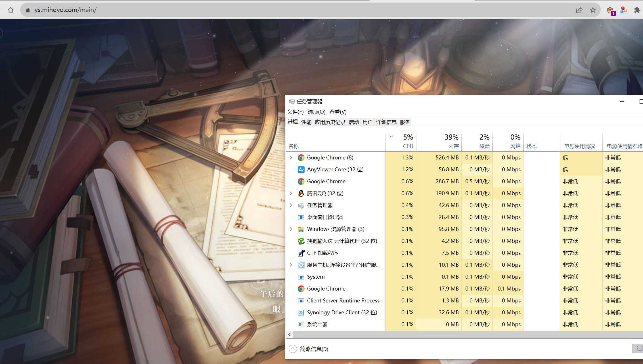
Task: Click the Tencent QQ penguin icon
Action: [301, 193]
